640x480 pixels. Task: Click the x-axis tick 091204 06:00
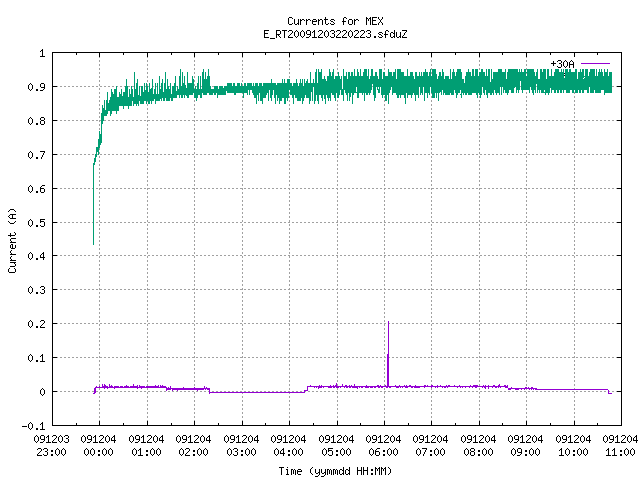point(383,446)
